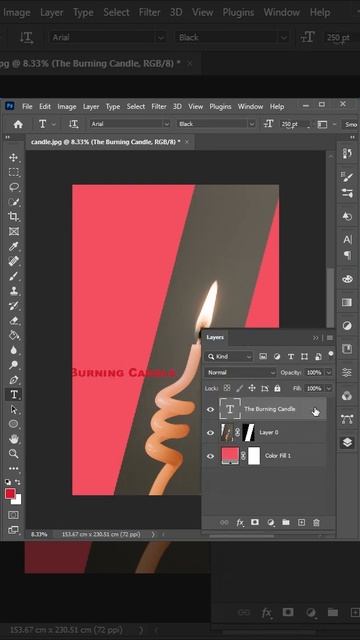
Task: Select the Zoom tool
Action: pos(13,453)
